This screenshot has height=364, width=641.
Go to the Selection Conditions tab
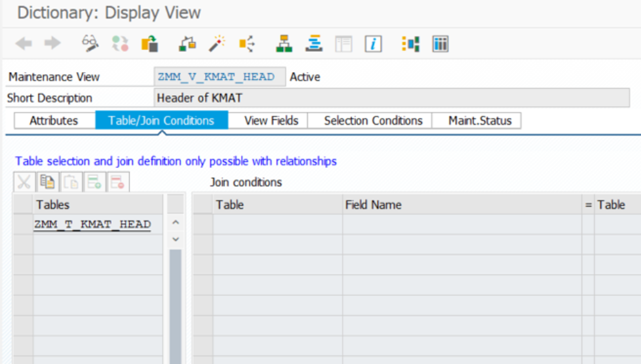coord(373,121)
